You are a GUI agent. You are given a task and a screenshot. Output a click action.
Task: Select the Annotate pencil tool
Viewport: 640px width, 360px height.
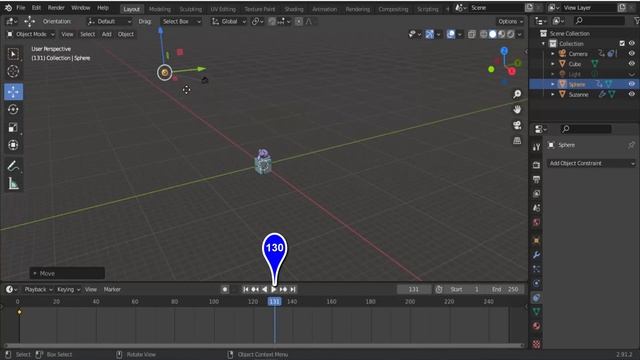click(13, 166)
